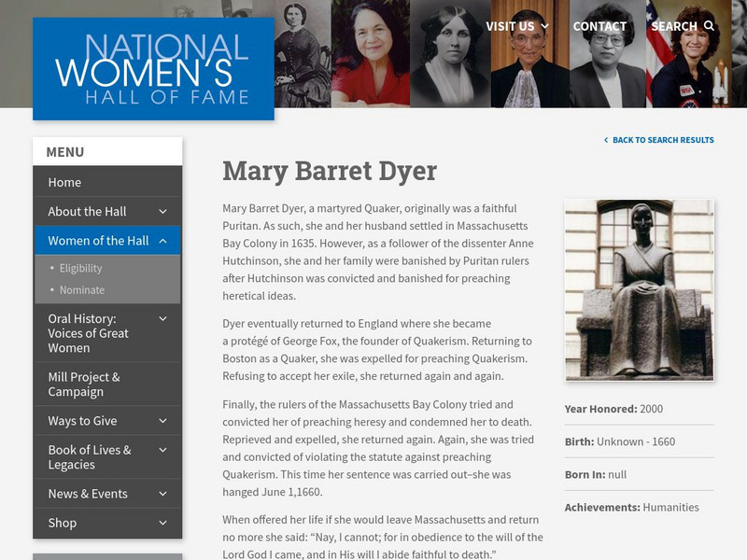Open the Shop menu item
The height and width of the screenshot is (560, 747).
tap(62, 523)
